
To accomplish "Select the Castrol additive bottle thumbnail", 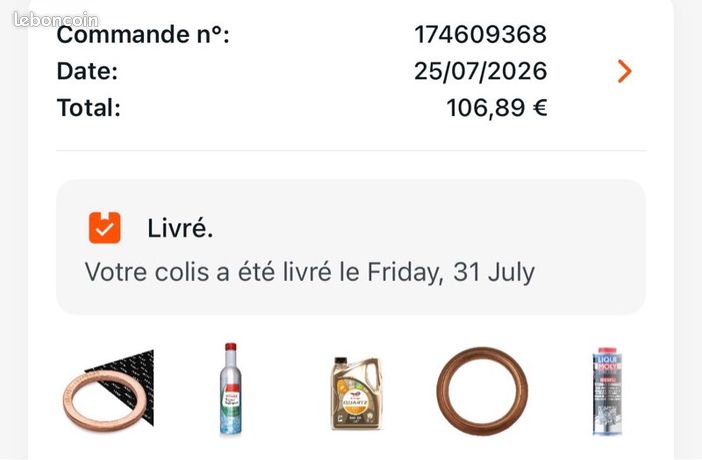I will pos(231,389).
